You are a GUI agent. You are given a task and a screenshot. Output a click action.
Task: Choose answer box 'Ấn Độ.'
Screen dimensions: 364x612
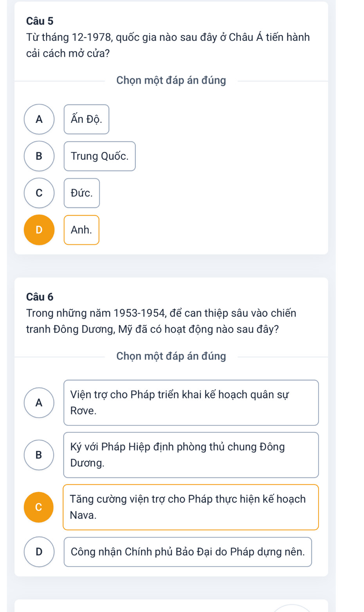point(86,119)
